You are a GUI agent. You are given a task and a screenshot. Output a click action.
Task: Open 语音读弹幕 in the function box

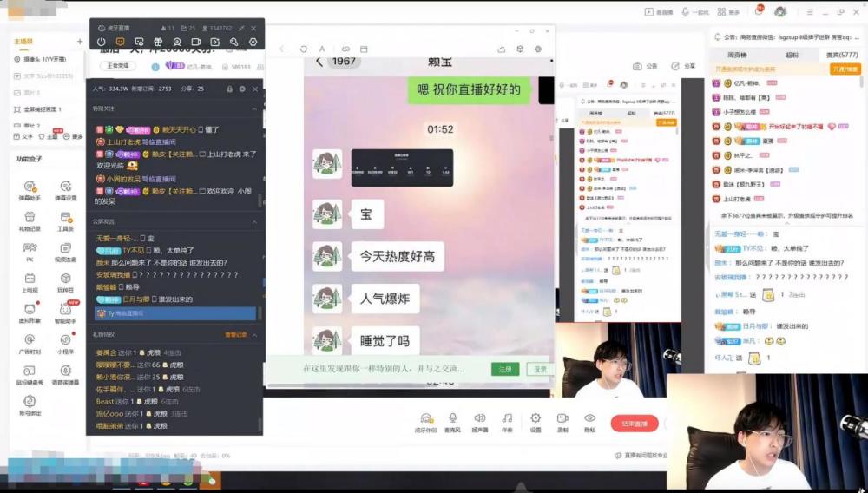(65, 375)
